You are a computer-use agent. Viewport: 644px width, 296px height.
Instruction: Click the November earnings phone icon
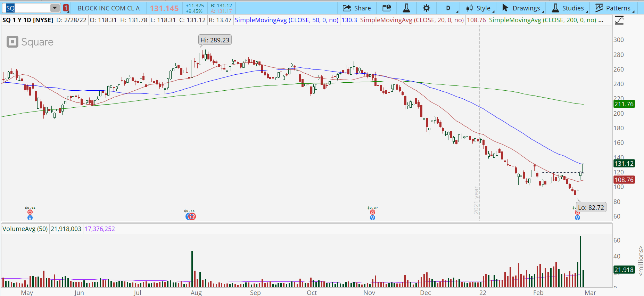(372, 212)
